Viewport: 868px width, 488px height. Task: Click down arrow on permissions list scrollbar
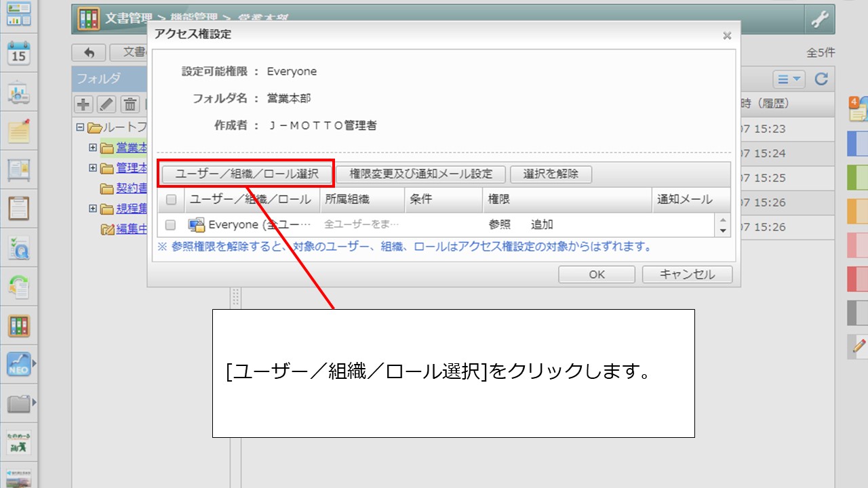[x=723, y=230]
